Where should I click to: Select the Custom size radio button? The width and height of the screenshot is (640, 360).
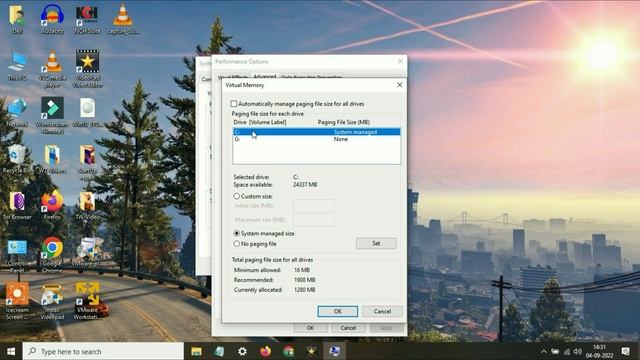click(x=236, y=196)
